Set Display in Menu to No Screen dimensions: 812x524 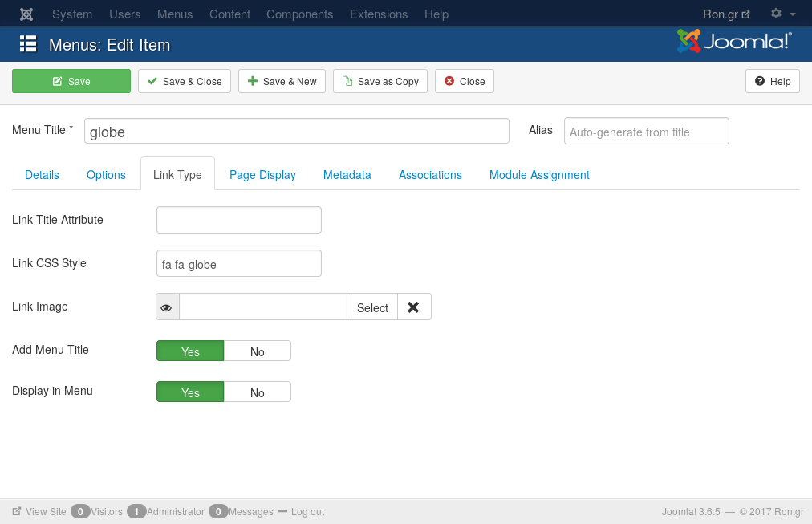pyautogui.click(x=258, y=392)
